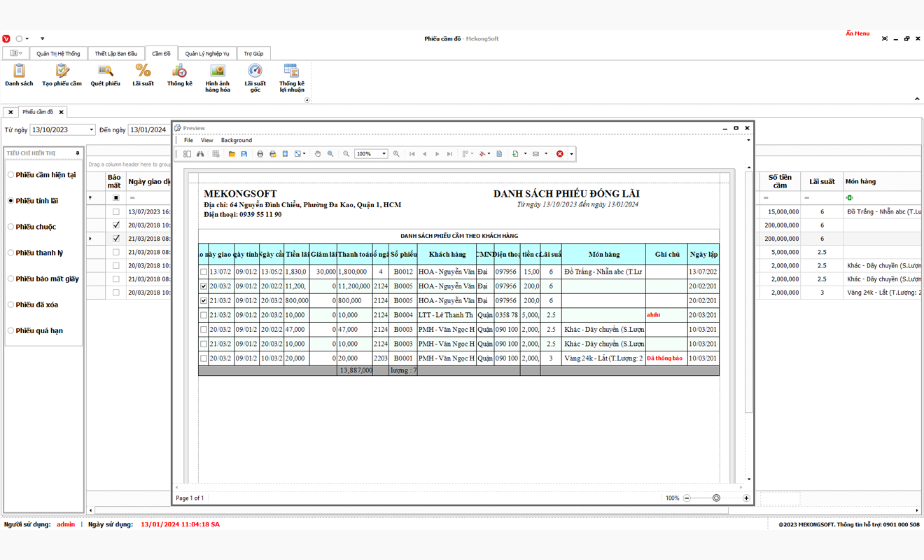
Task: Click Tạo phiếu cầm ribbon icon
Action: (x=62, y=75)
